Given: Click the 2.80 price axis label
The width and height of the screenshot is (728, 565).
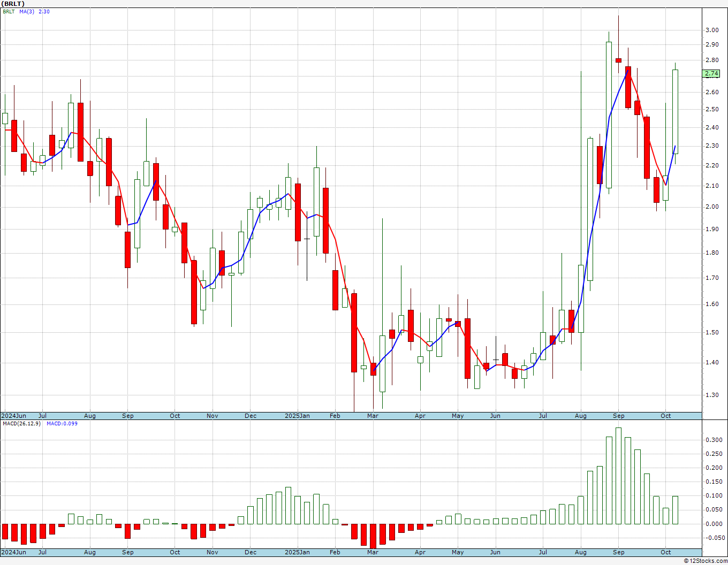Looking at the screenshot, I should [x=712, y=60].
